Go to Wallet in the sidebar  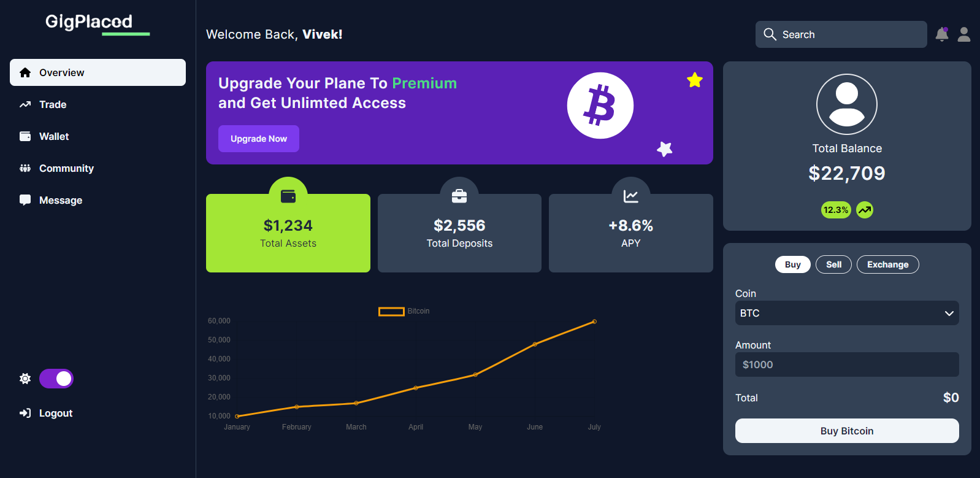point(54,136)
